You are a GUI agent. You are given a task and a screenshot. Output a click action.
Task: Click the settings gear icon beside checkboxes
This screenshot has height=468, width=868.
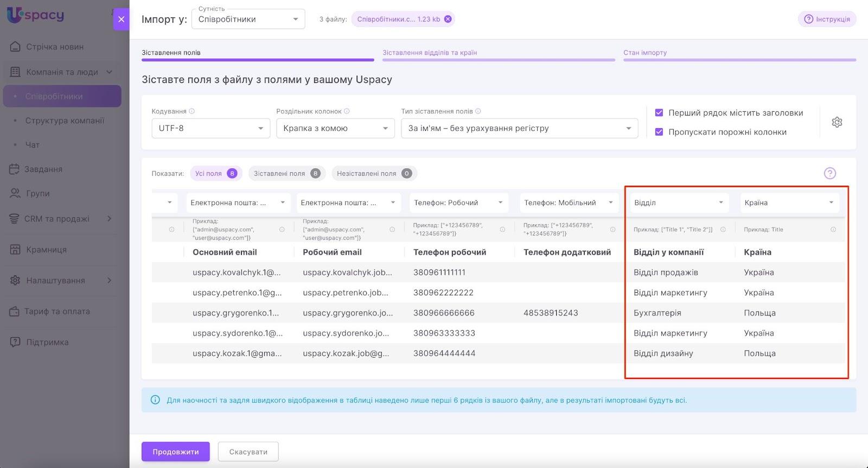[x=837, y=122]
